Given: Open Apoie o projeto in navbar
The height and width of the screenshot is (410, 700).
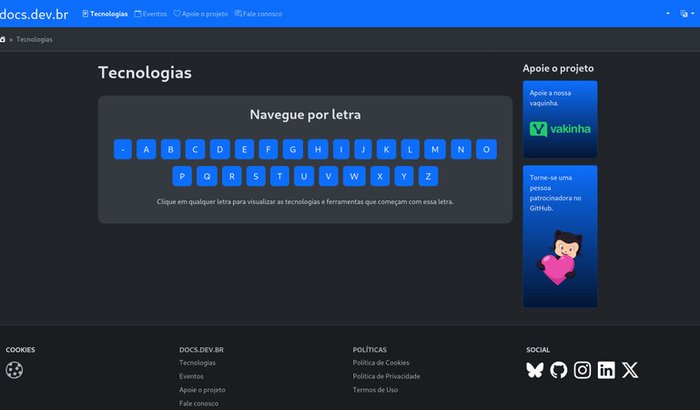Looking at the screenshot, I should click(x=201, y=14).
